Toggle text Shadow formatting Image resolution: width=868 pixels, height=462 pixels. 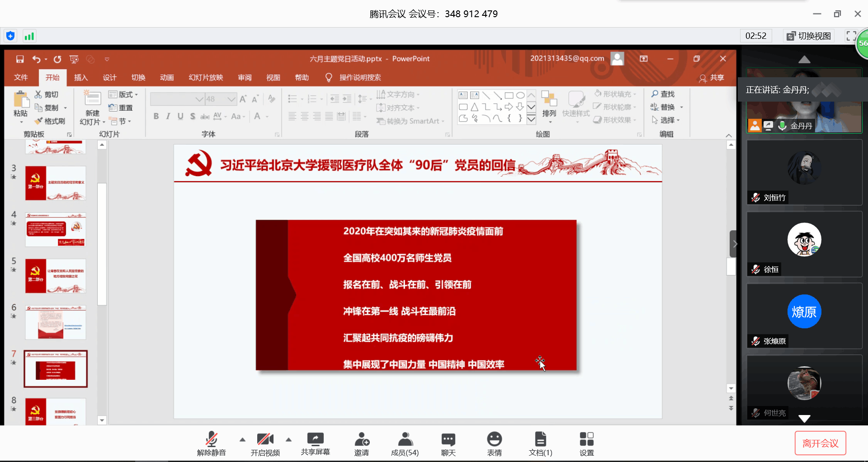[193, 117]
